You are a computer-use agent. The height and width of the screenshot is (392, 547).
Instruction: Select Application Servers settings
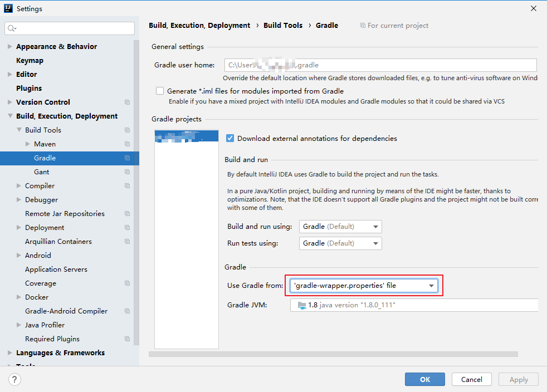56,269
